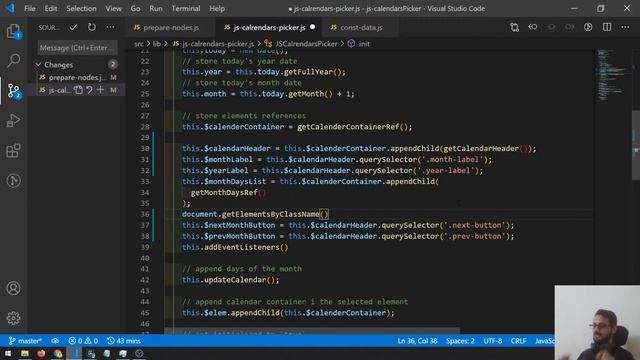Discard changes on js-cal file
This screenshot has width=640, height=360.
(89, 90)
